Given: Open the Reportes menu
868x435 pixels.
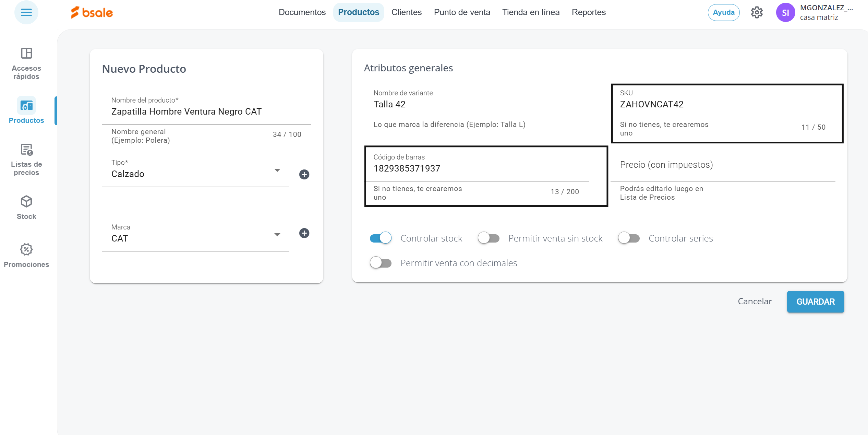Looking at the screenshot, I should point(589,12).
